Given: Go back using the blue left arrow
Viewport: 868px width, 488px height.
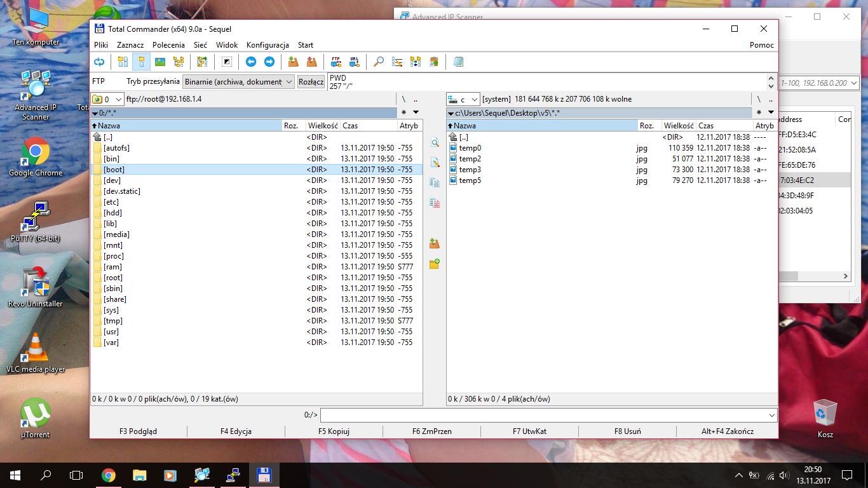Looking at the screenshot, I should (251, 62).
